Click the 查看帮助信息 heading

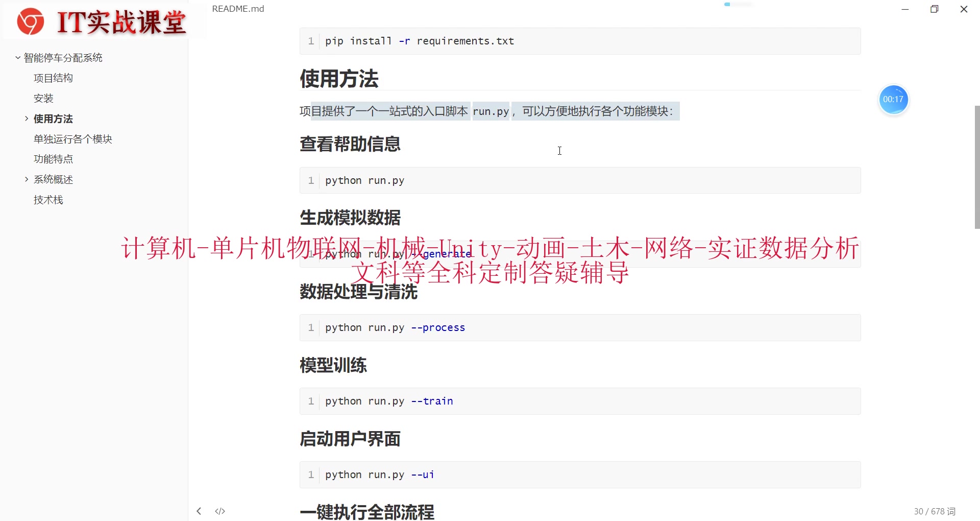(350, 144)
